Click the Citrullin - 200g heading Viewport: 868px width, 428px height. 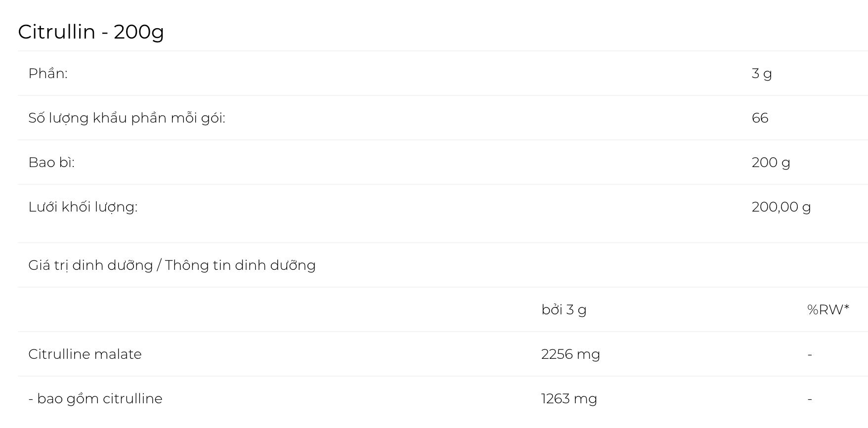91,32
